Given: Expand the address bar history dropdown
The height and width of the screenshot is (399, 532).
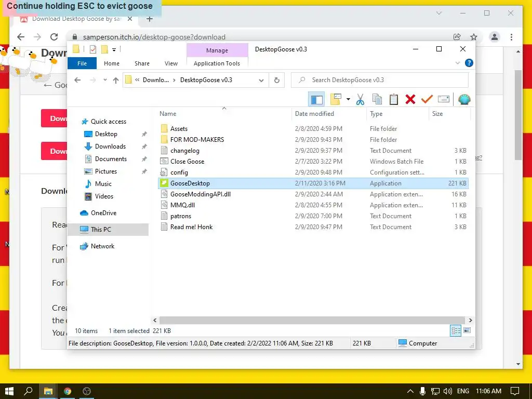Looking at the screenshot, I should pos(261,81).
